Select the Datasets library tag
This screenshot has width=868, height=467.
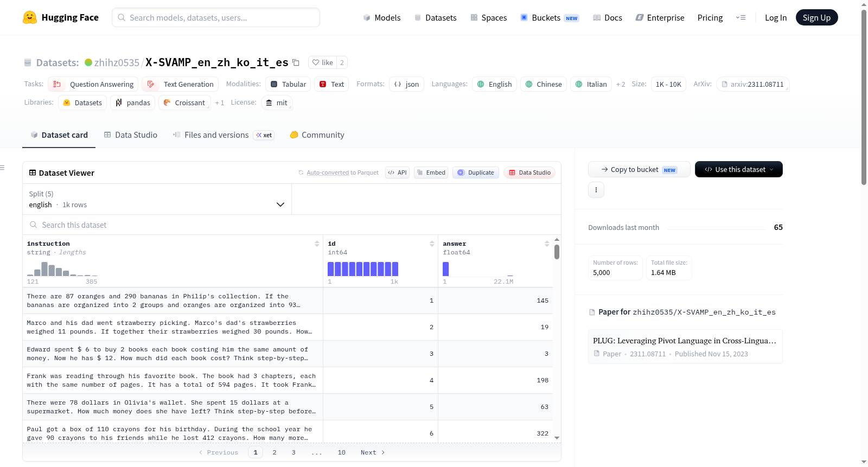pos(82,103)
